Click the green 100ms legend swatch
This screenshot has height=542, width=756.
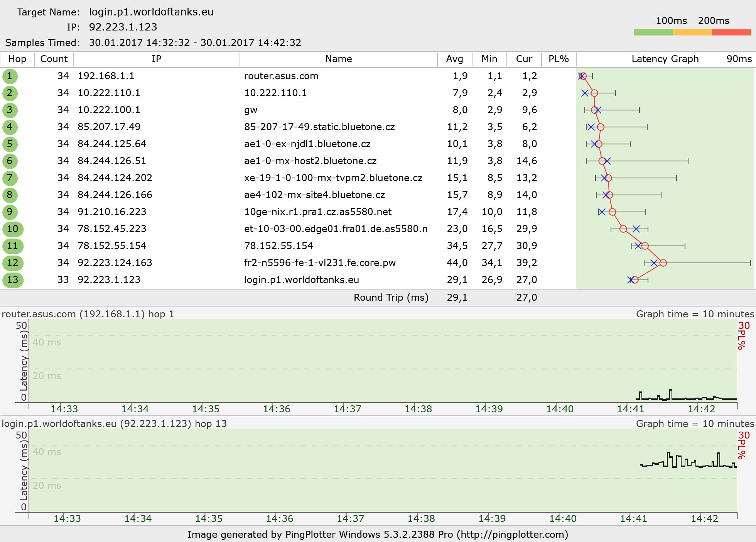click(x=653, y=32)
